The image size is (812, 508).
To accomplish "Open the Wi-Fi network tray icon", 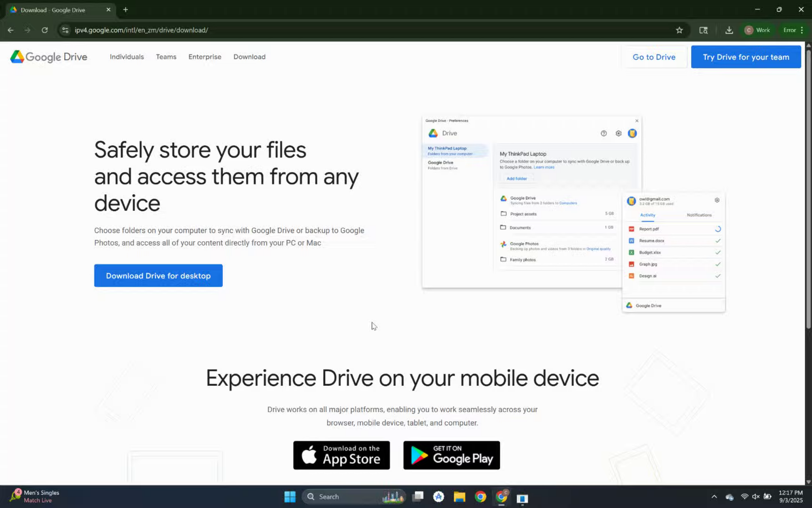I will click(x=744, y=497).
